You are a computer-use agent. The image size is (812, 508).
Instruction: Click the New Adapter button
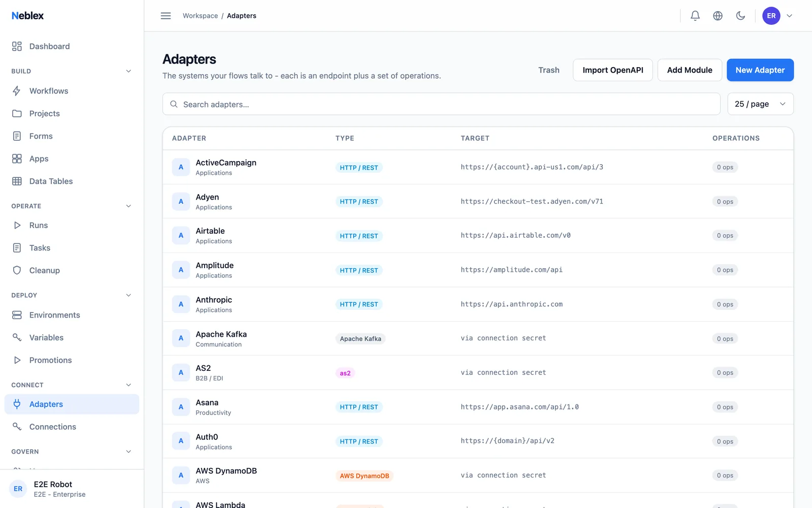pyautogui.click(x=760, y=70)
